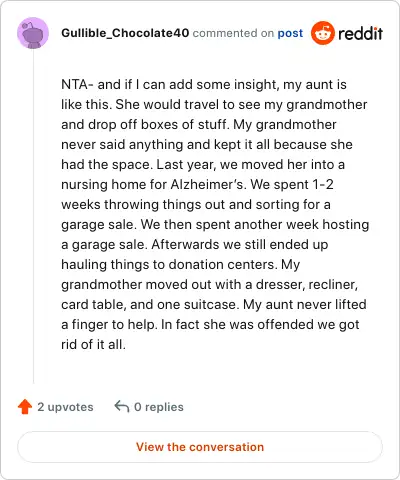Follow the blue "post" link
This screenshot has width=400, height=480.
[x=290, y=33]
